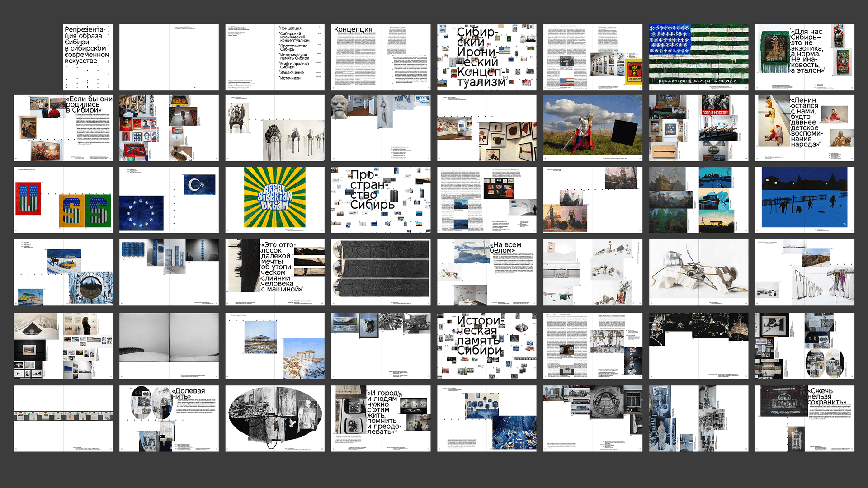The height and width of the screenshot is (488, 868).
Task: Select the Соединенные Штаты Сибири flag spread
Action: click(698, 57)
